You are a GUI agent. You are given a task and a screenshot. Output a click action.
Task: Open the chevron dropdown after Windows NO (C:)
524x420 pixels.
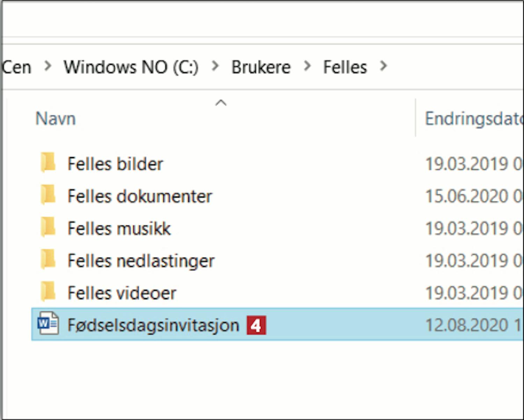click(x=216, y=66)
